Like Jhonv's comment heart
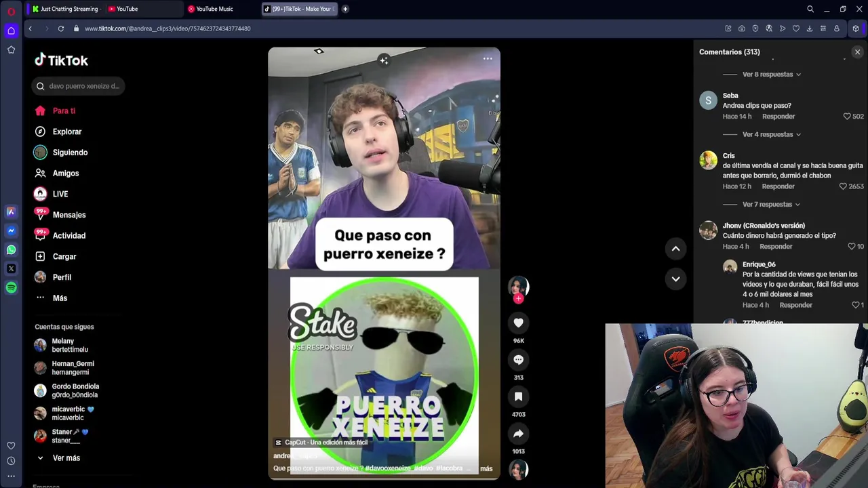 pos(851,247)
